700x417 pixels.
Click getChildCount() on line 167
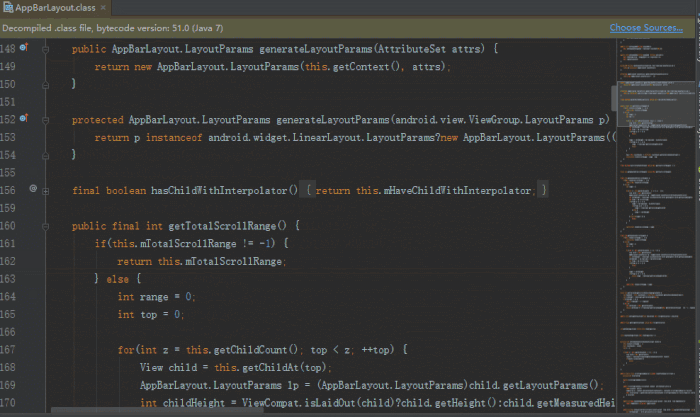[x=256, y=350]
